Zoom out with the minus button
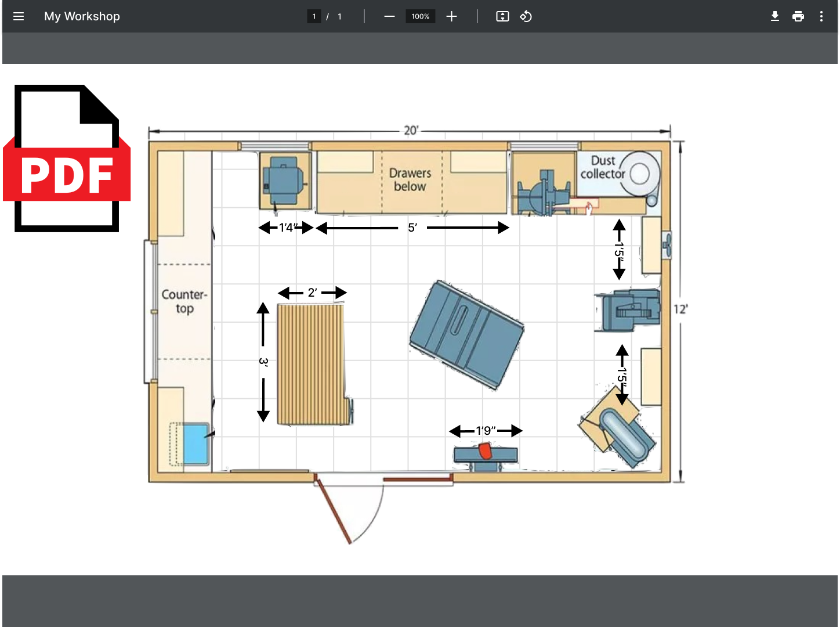The width and height of the screenshot is (840, 627). click(389, 16)
